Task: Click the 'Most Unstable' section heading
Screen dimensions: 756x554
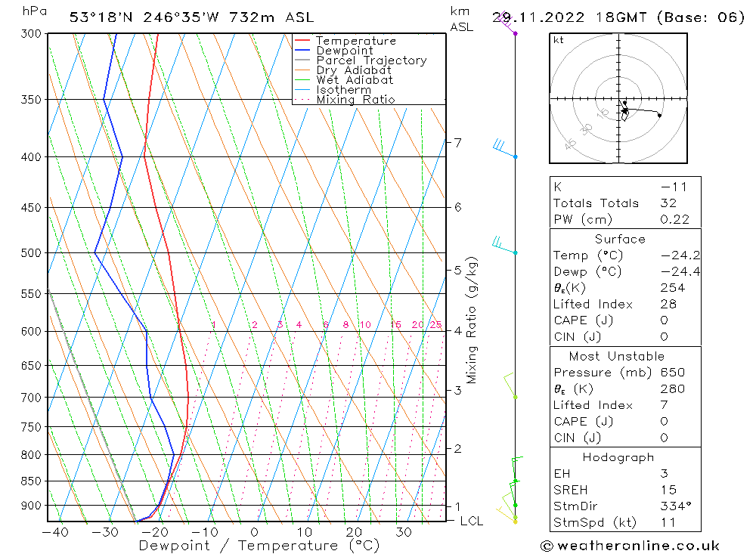Action: point(617,356)
